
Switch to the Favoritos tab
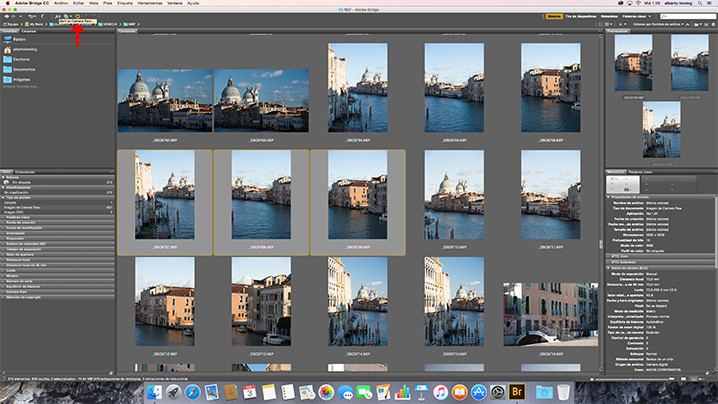point(9,31)
